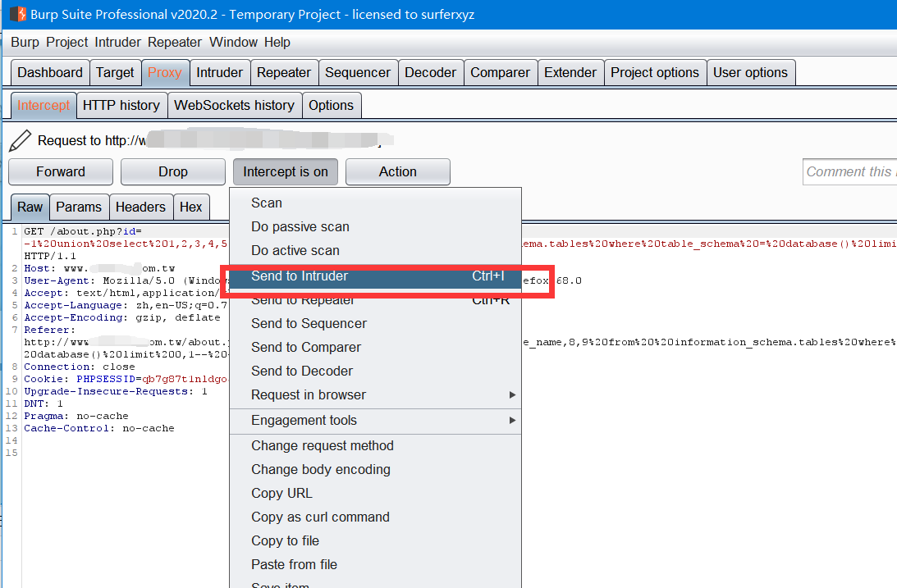Switch to the Dashboard tab
897x588 pixels.
point(50,72)
